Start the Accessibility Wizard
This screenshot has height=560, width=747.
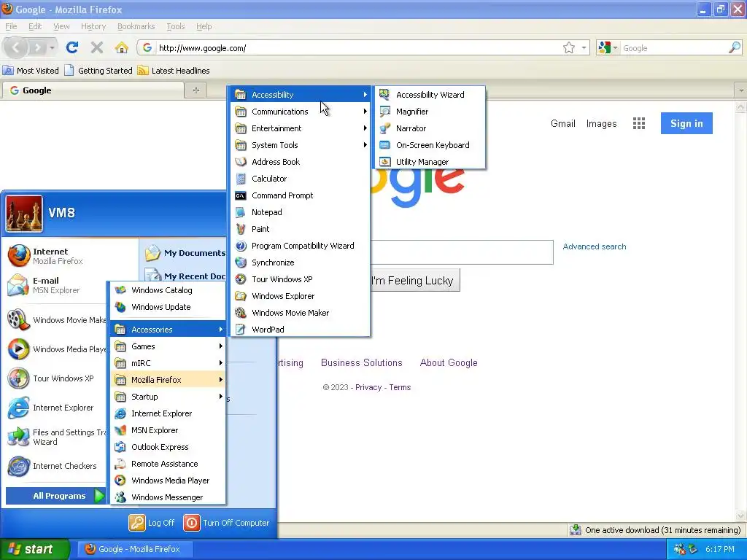tap(430, 95)
